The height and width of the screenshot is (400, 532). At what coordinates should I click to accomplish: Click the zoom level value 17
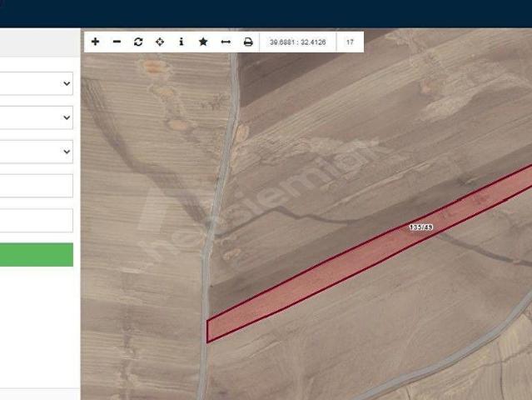point(350,42)
